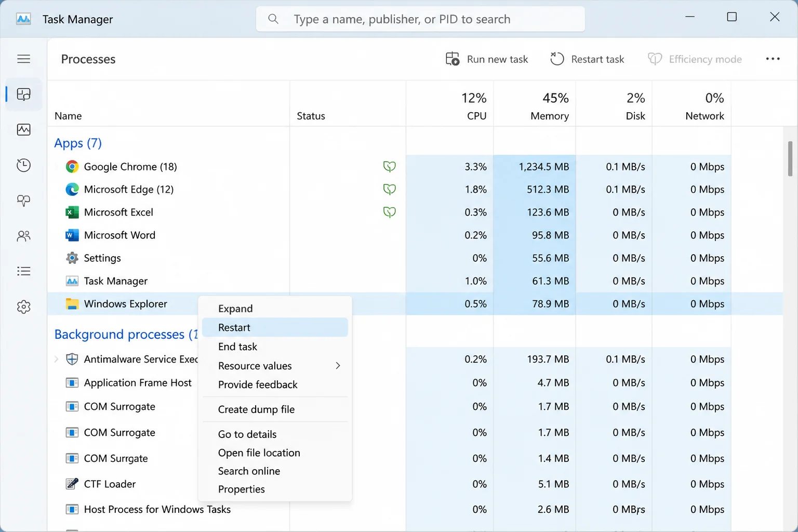The width and height of the screenshot is (798, 532).
Task: Select the Processes sidebar icon
Action: pos(24,94)
